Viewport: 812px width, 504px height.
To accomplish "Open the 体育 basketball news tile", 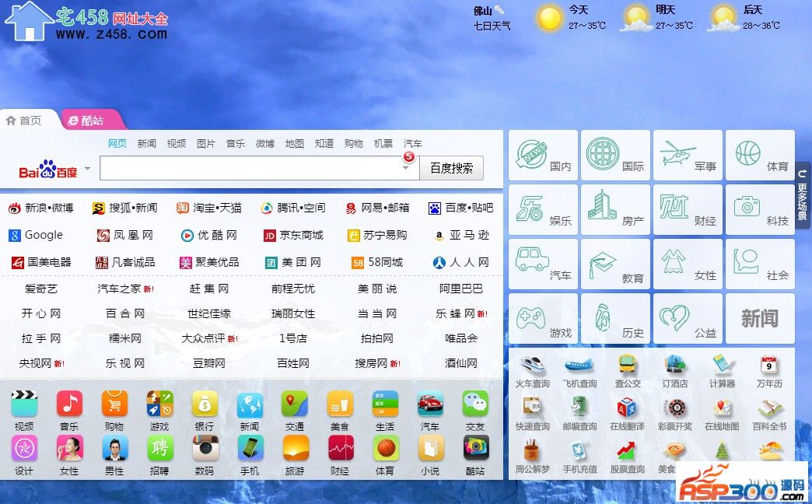I will coord(760,156).
